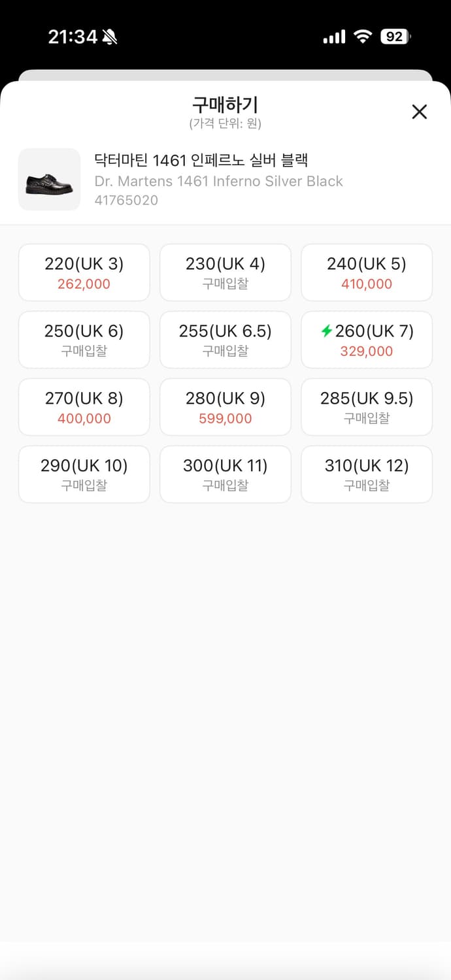Select largest size 310(UK 12)
The image size is (451, 980).
tap(366, 474)
